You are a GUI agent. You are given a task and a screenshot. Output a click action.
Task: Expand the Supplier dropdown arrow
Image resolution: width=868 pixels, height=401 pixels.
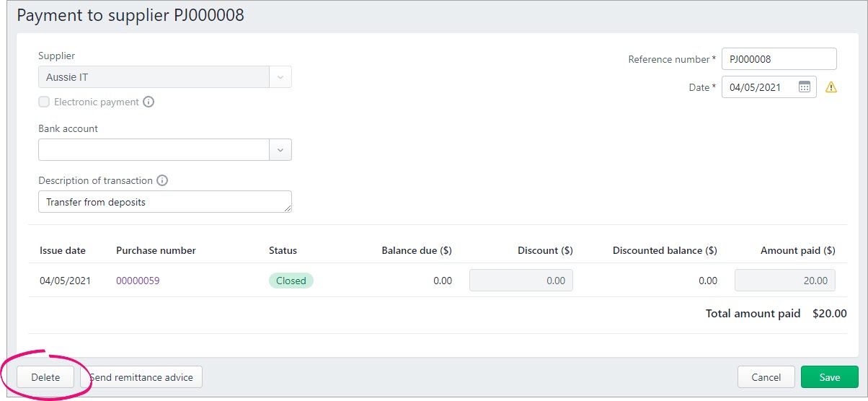pos(280,77)
